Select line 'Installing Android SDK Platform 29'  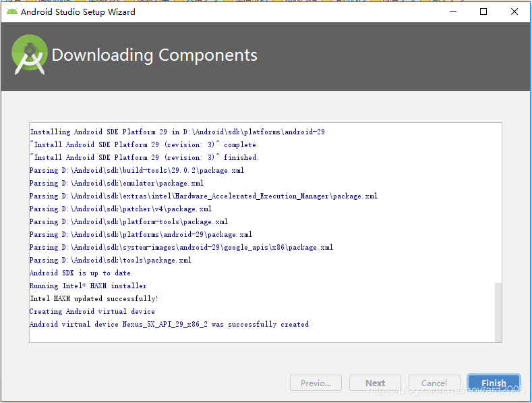pos(177,132)
